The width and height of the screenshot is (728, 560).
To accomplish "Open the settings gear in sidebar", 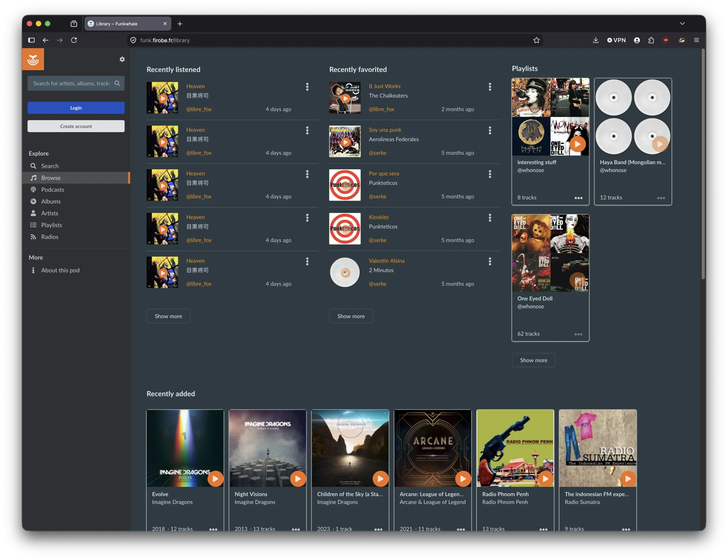I will tap(122, 59).
